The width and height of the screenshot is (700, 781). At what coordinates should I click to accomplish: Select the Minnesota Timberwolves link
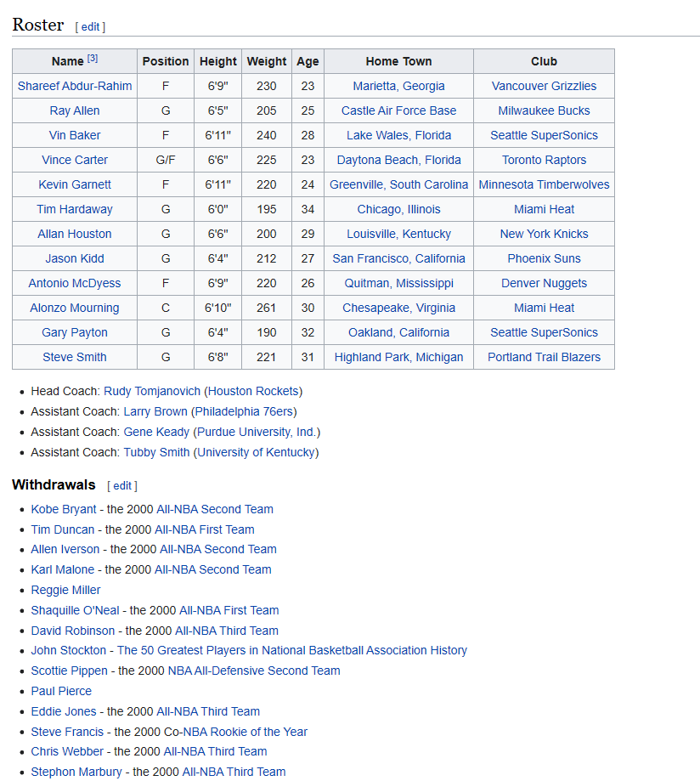544,184
